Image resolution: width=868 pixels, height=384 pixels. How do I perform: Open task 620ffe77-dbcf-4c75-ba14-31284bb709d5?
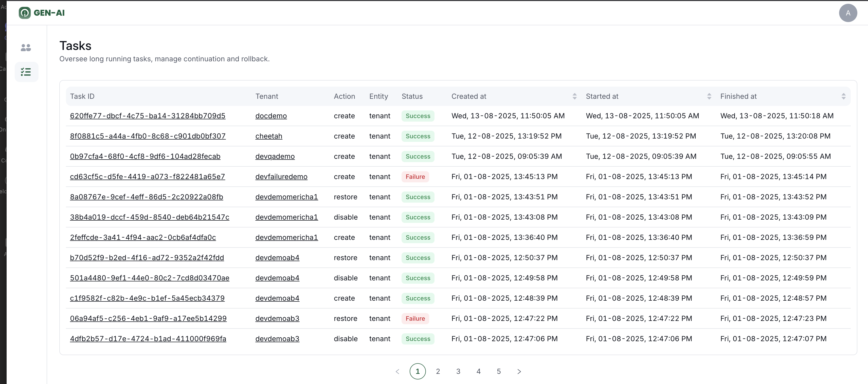[148, 116]
